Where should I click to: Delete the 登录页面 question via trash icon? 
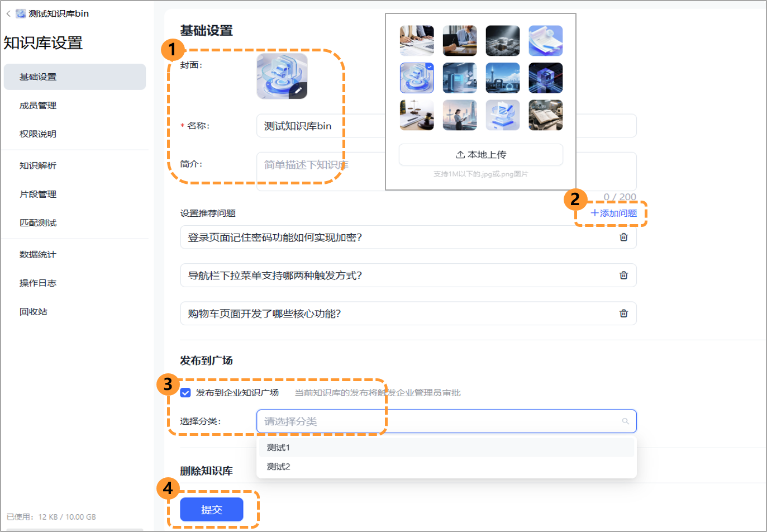(624, 237)
